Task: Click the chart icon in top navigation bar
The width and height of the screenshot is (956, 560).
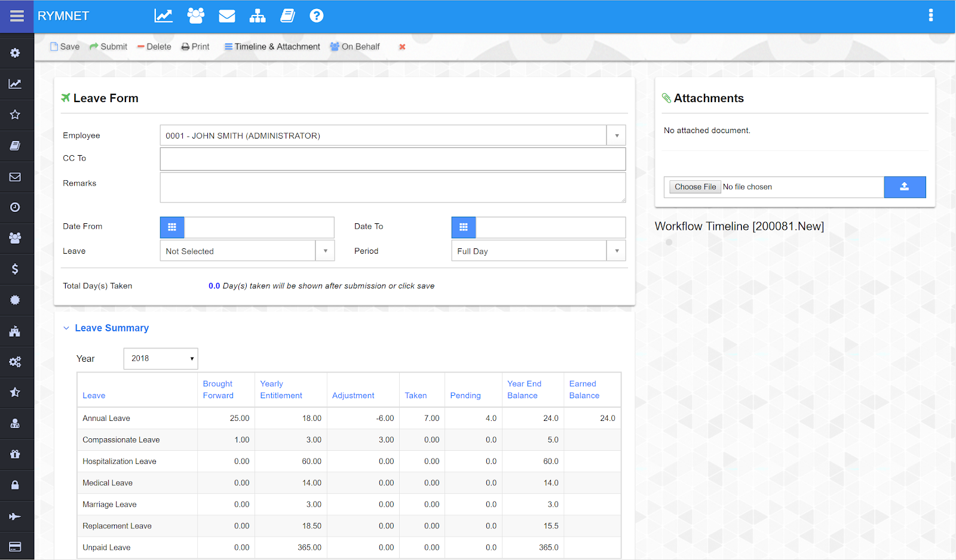Action: [x=163, y=16]
